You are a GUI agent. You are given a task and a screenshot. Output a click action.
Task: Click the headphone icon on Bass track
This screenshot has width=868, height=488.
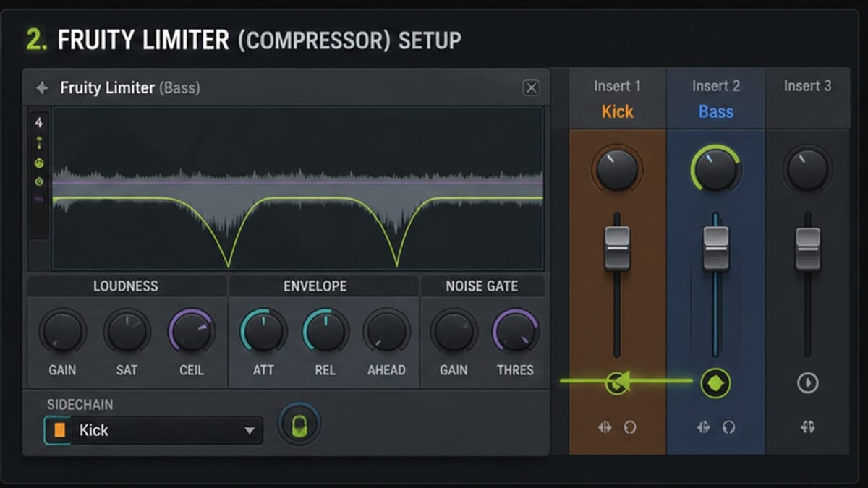click(x=728, y=427)
